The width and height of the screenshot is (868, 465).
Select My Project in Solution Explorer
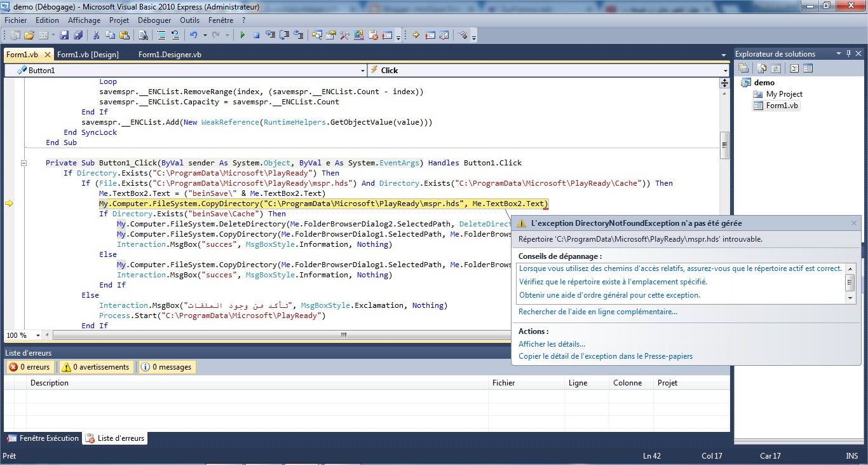tap(783, 94)
